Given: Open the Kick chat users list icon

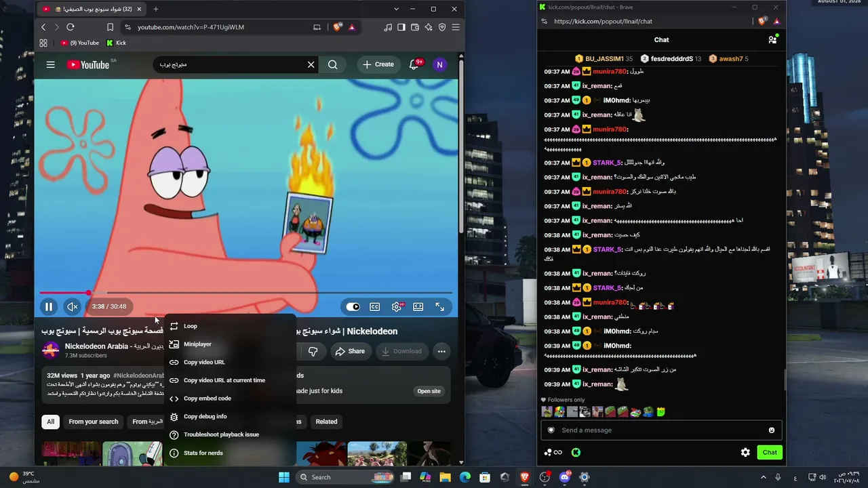Looking at the screenshot, I should (x=772, y=40).
